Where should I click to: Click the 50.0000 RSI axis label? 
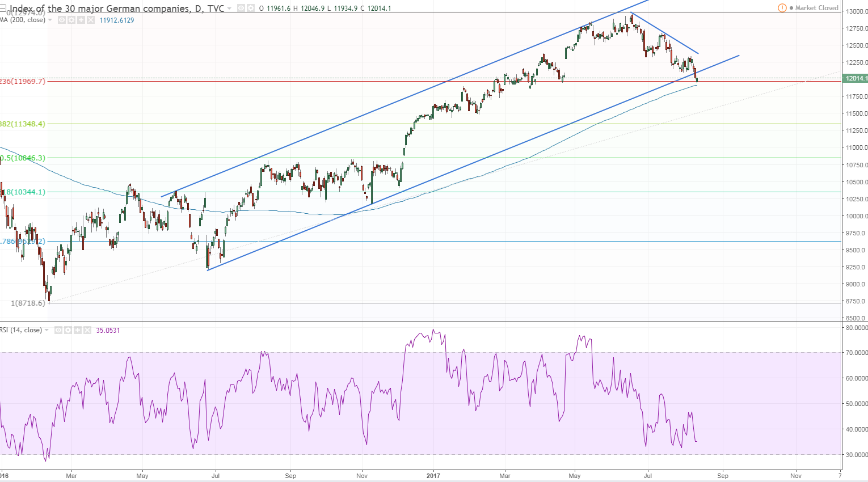(x=856, y=404)
